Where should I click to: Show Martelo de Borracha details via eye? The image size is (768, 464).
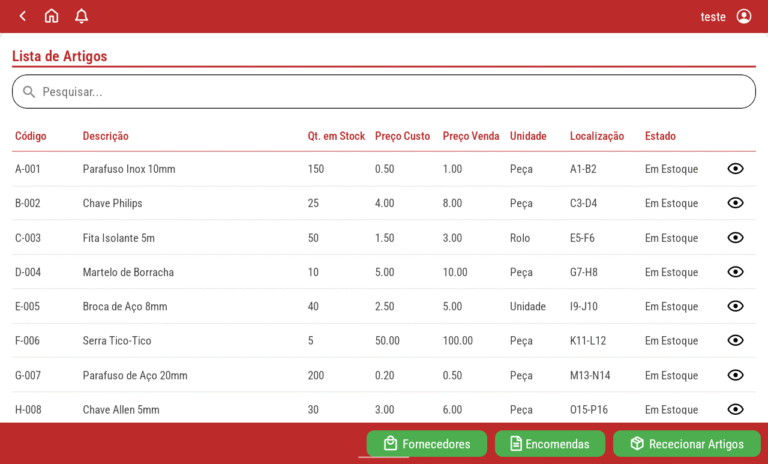coord(735,272)
